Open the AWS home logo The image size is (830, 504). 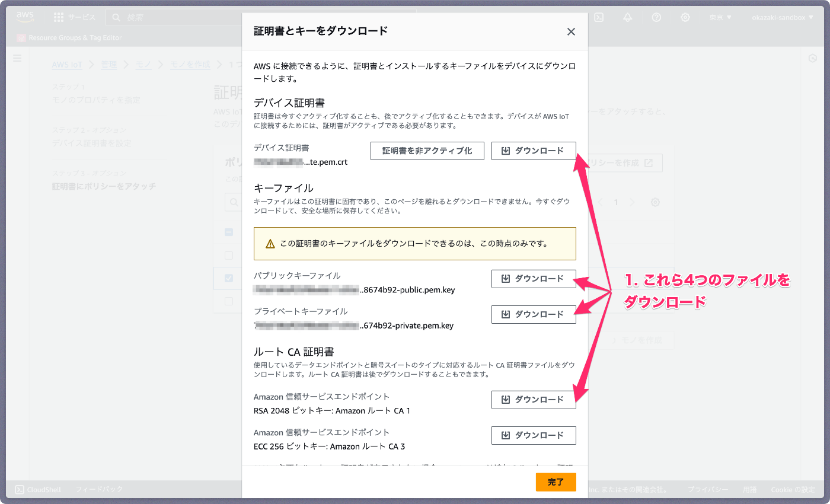click(25, 17)
